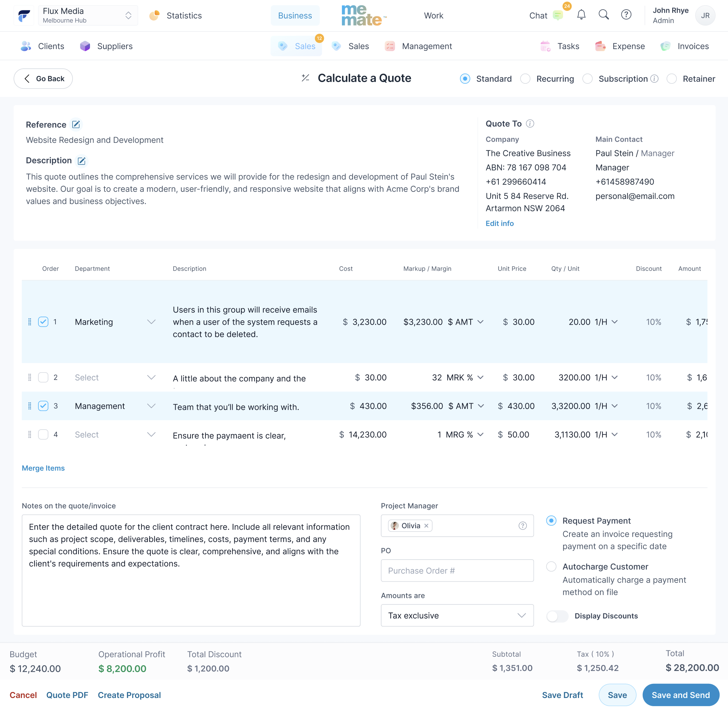Open the Tax exclusive dropdown
Screen dimensions: 728x709
point(457,616)
